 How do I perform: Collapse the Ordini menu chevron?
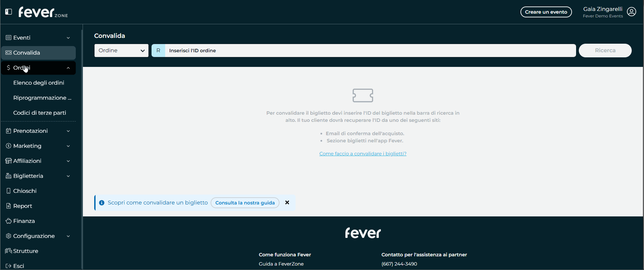[x=68, y=68]
